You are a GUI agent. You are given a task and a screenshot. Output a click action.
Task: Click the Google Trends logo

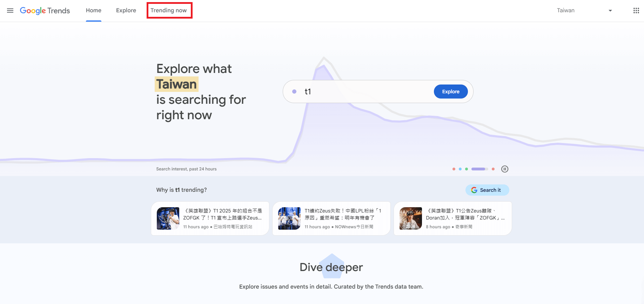[x=45, y=11]
